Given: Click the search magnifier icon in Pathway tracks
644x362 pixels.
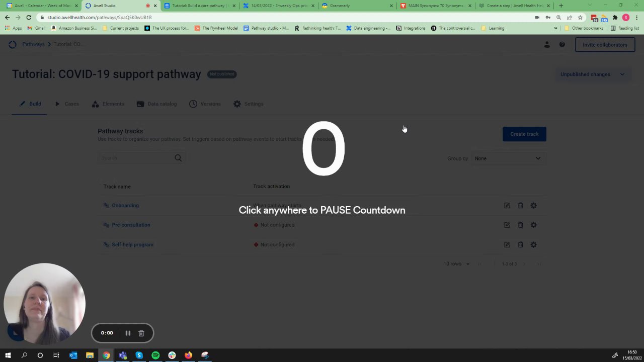Looking at the screenshot, I should (178, 158).
